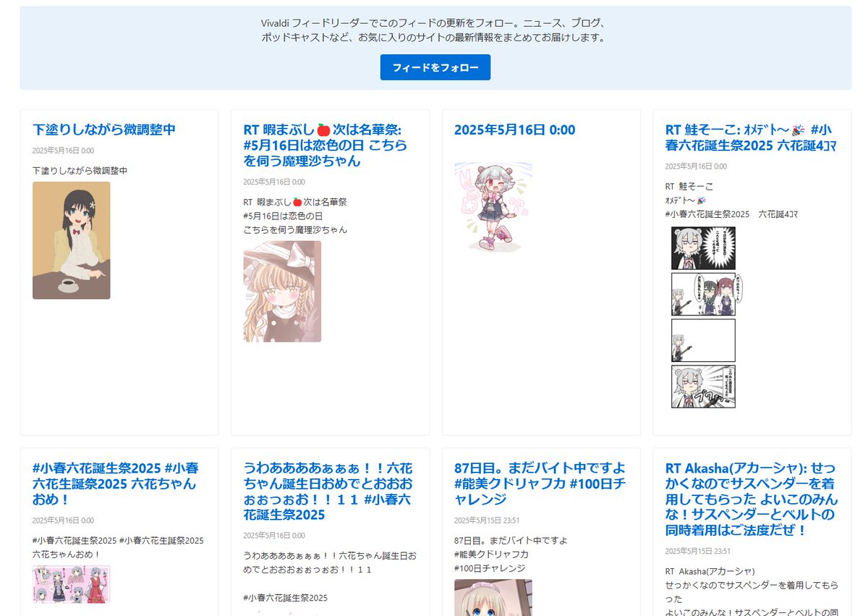Screen dimensions: 868x616
Task: Click the body line #能美クドリャフカ
Action: tap(491, 554)
